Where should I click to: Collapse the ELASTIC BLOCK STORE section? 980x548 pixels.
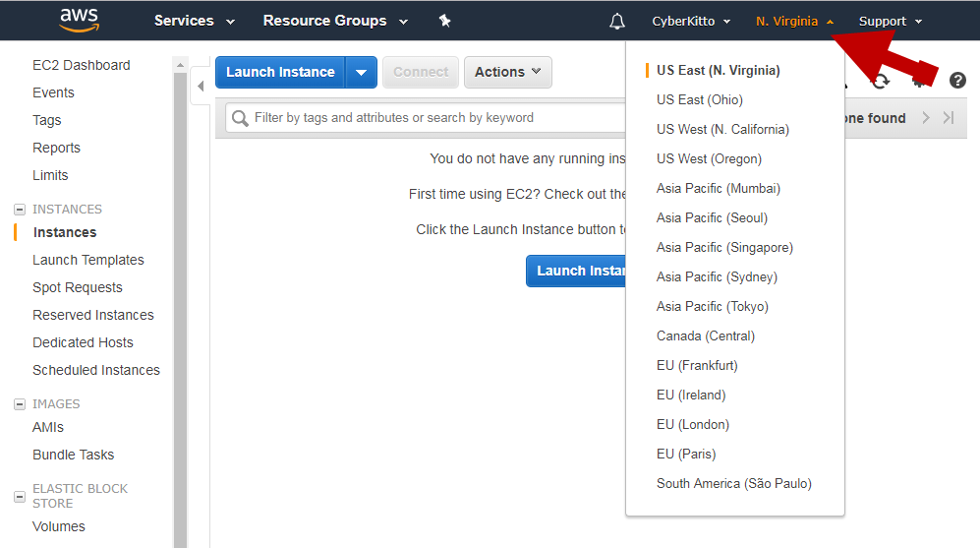[20, 497]
